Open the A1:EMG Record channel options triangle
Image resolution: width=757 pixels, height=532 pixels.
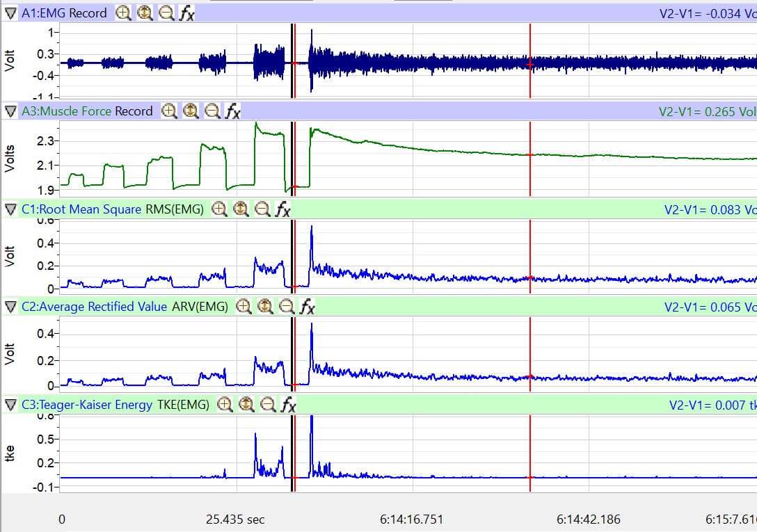click(x=9, y=13)
